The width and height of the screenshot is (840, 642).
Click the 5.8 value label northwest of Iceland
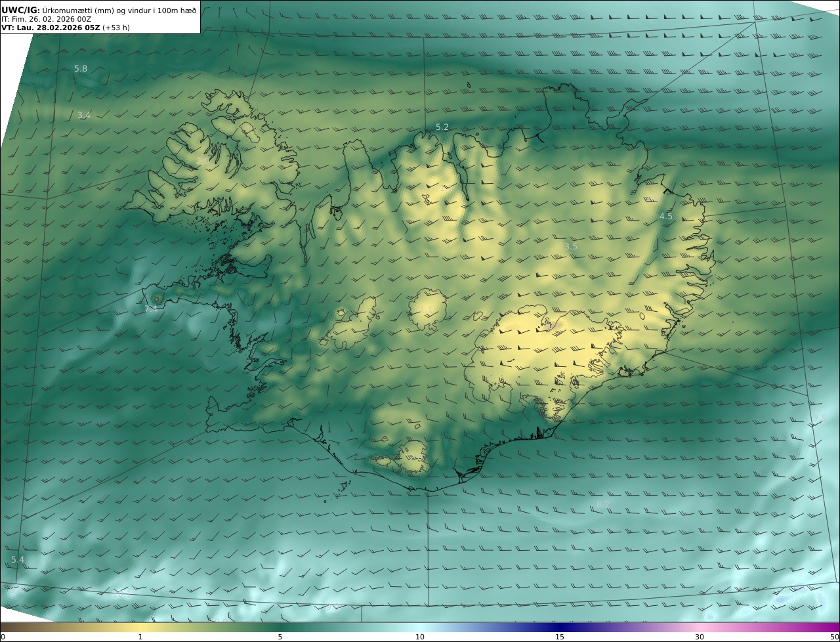tap(81, 69)
